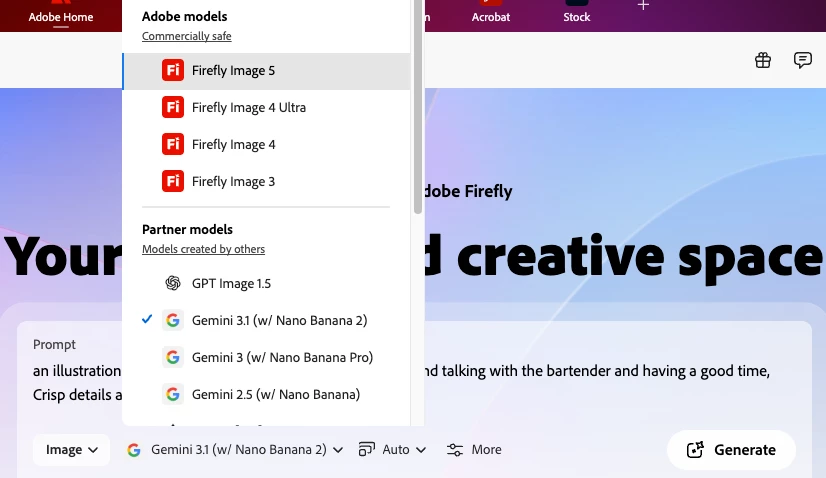Open the gift box icon
Image resolution: width=826 pixels, height=478 pixels.
click(x=763, y=60)
